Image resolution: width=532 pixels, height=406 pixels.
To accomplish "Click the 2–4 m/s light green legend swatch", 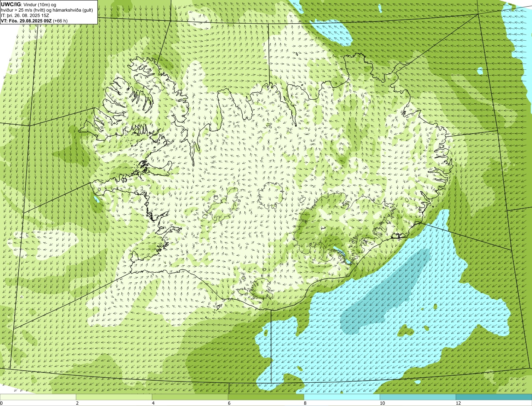I will [x=114, y=397].
